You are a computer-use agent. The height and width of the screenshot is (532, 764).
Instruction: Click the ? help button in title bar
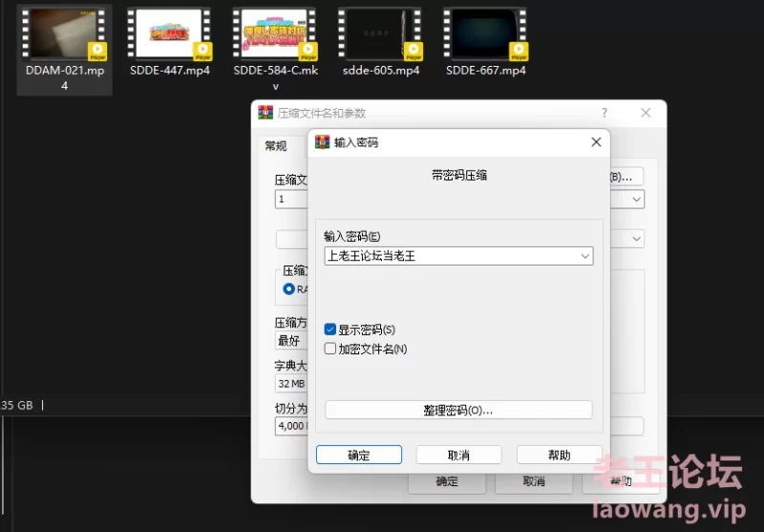(605, 113)
